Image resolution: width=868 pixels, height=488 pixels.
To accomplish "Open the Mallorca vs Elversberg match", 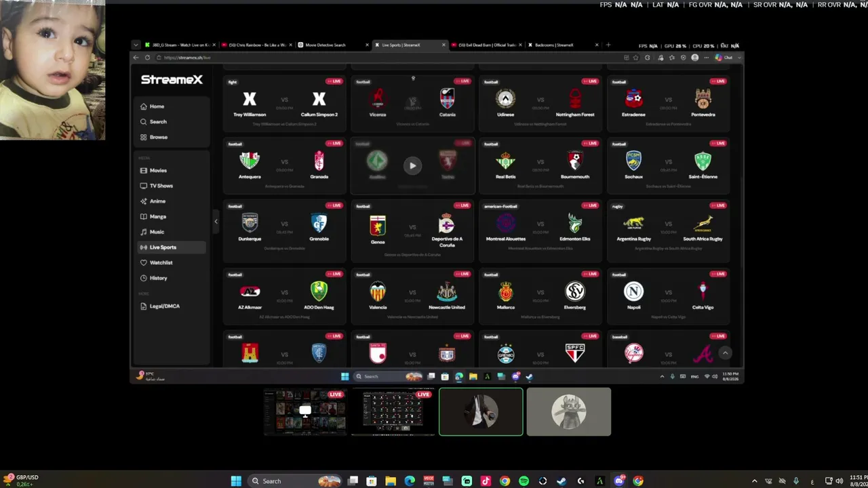I will (x=540, y=297).
